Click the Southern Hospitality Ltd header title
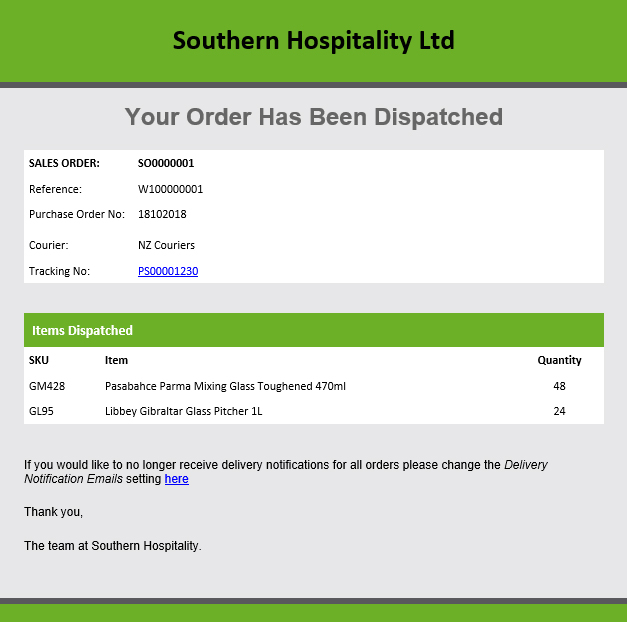 [x=314, y=40]
